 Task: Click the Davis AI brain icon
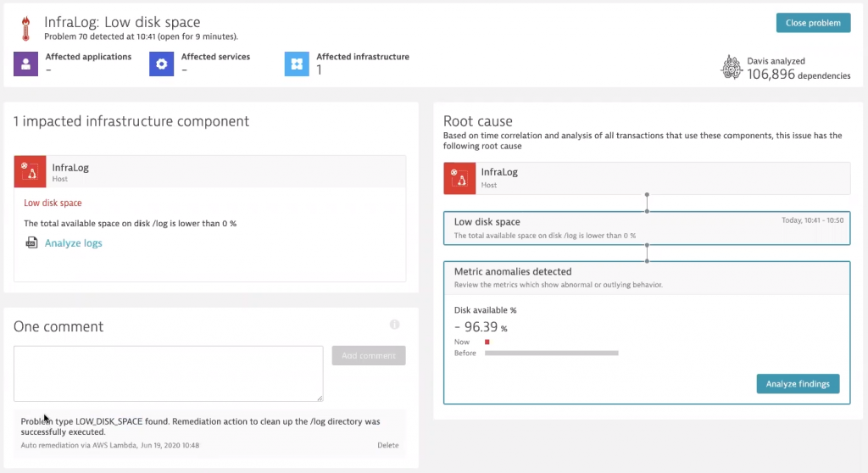pyautogui.click(x=732, y=68)
